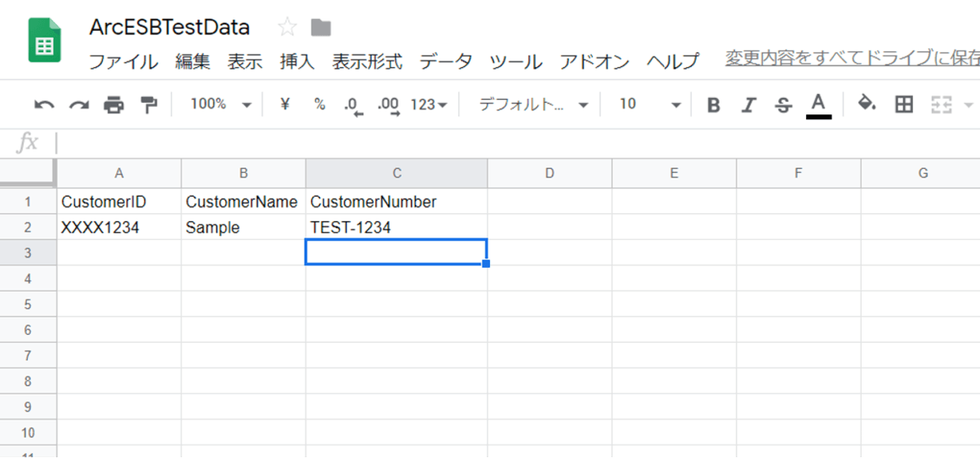Screen dimensions: 980x458
Task: Open the fill color paint bucket
Action: click(866, 104)
